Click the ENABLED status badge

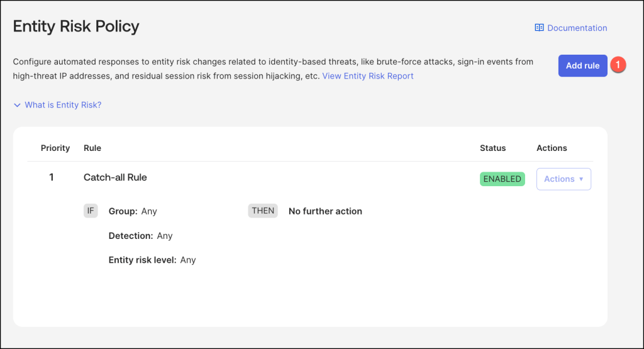click(x=502, y=179)
